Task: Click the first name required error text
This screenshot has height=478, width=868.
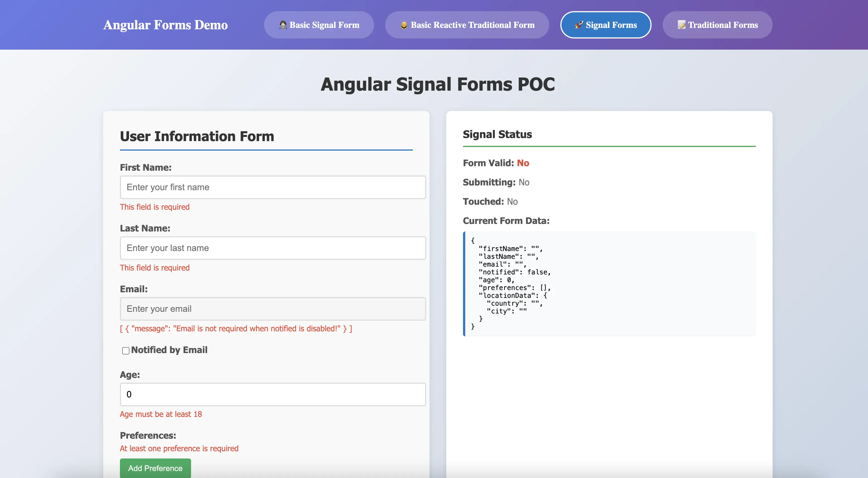Action: pyautogui.click(x=155, y=207)
